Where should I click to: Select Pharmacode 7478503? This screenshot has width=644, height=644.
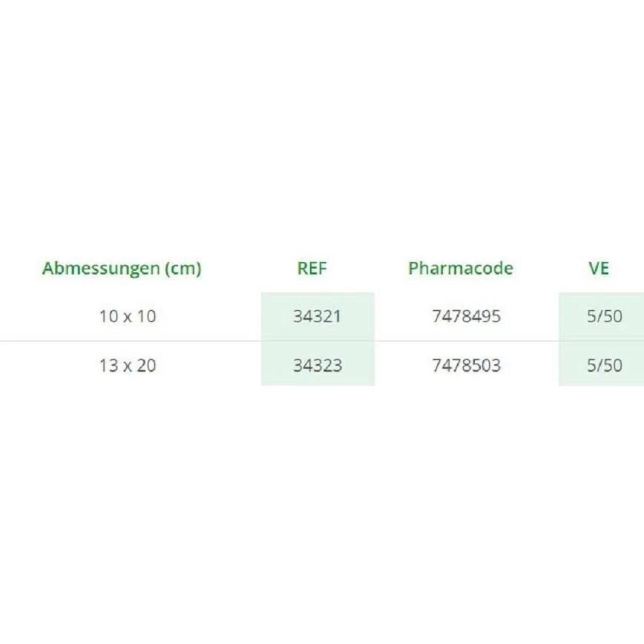click(x=466, y=366)
